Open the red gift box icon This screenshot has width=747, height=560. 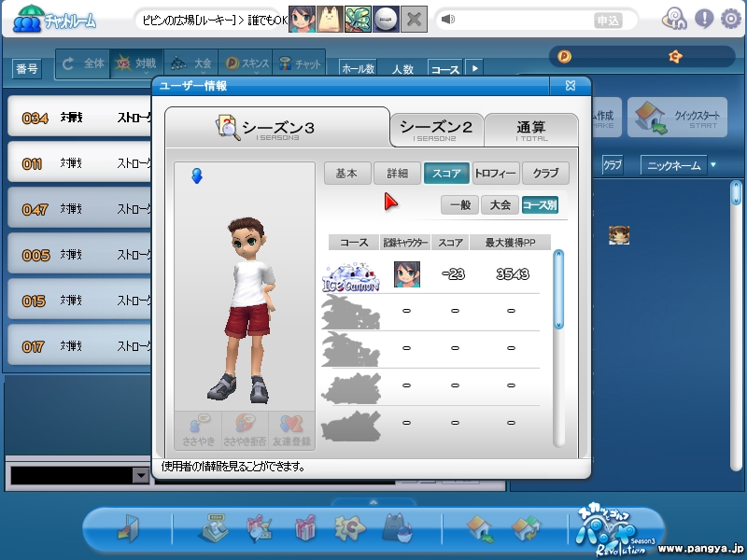tap(305, 527)
